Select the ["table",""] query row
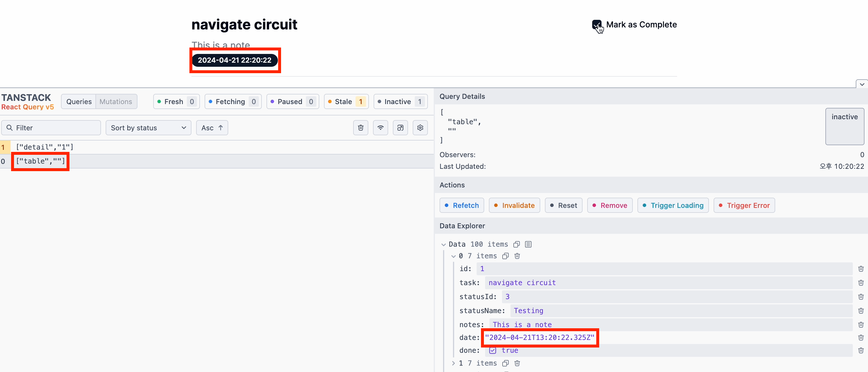 point(217,161)
